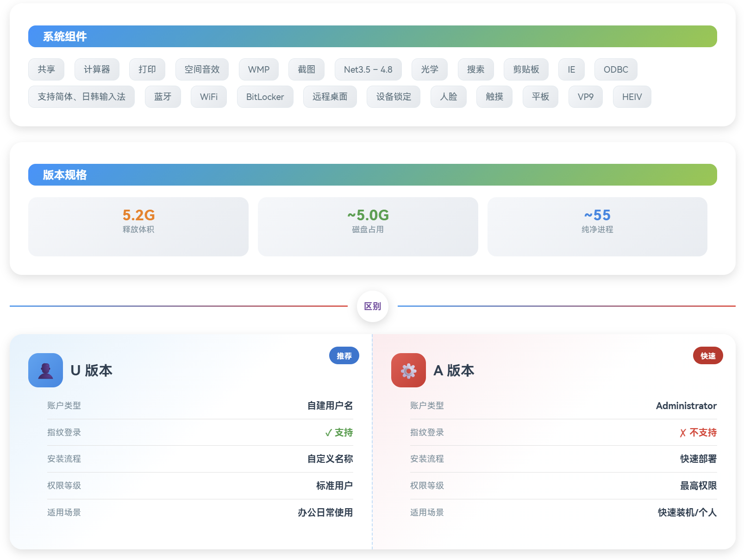Click the ODBC tag
Viewport: 744px width, 560px height.
click(616, 69)
